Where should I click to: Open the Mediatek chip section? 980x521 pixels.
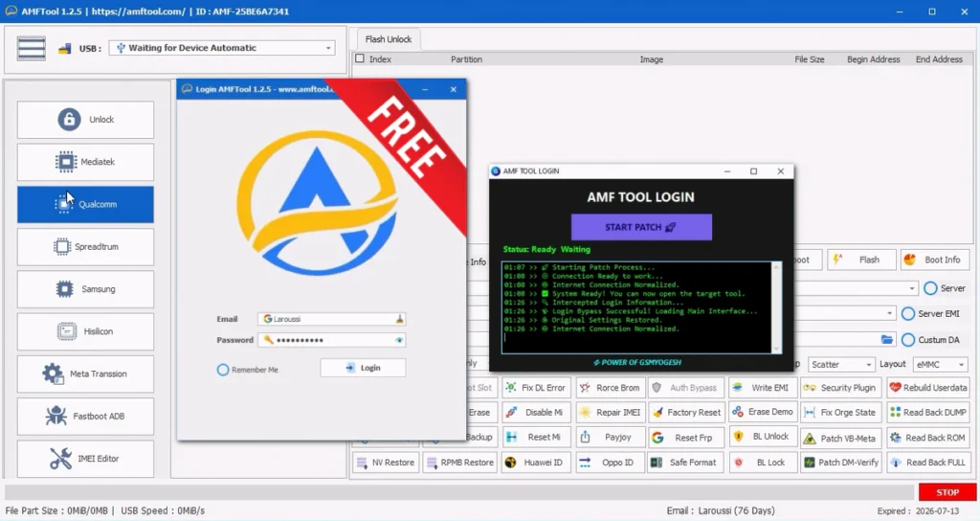(85, 162)
